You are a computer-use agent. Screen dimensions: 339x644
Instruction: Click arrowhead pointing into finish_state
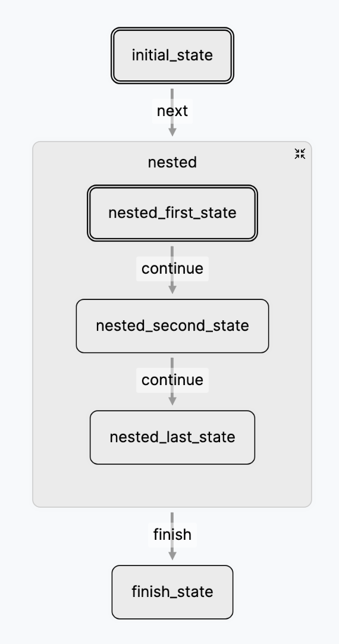[172, 555]
